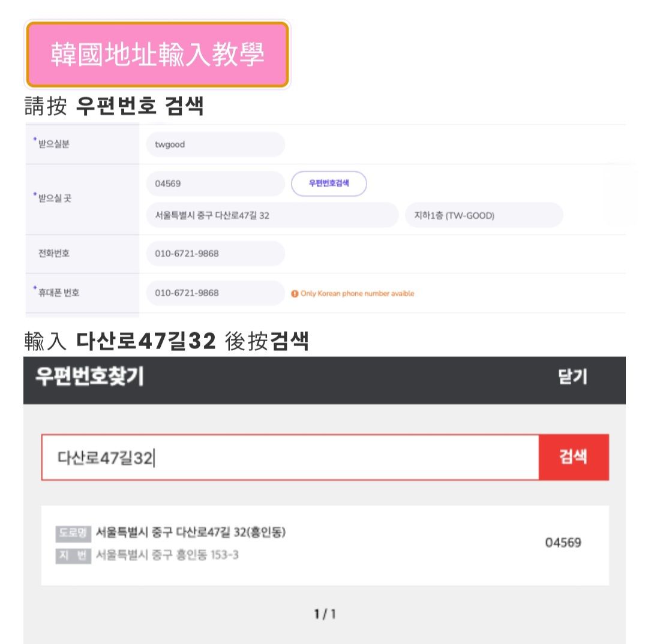Click the 1/1 page indicator
648x644 pixels.
[x=324, y=614]
